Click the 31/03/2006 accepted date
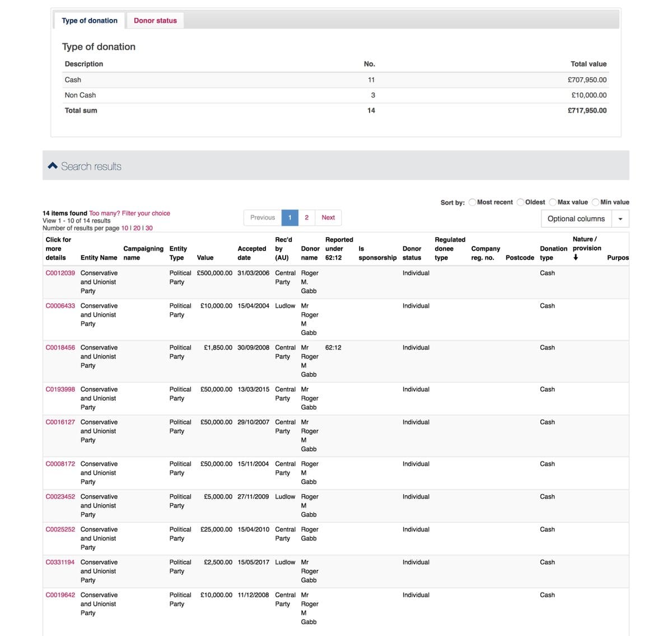This screenshot has width=672, height=636. (x=253, y=273)
